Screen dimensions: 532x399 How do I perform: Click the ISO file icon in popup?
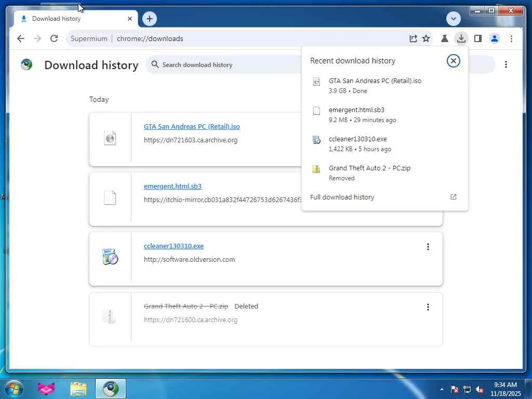tap(316, 82)
